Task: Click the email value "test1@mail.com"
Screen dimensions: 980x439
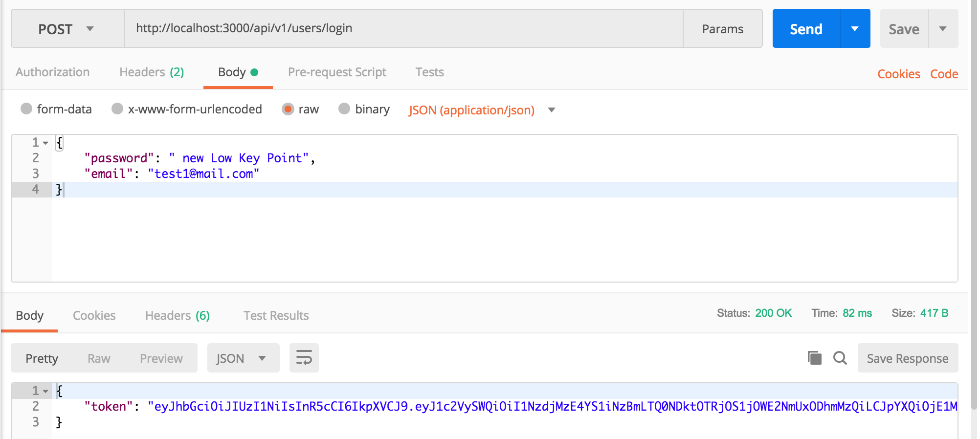Action: [203, 174]
